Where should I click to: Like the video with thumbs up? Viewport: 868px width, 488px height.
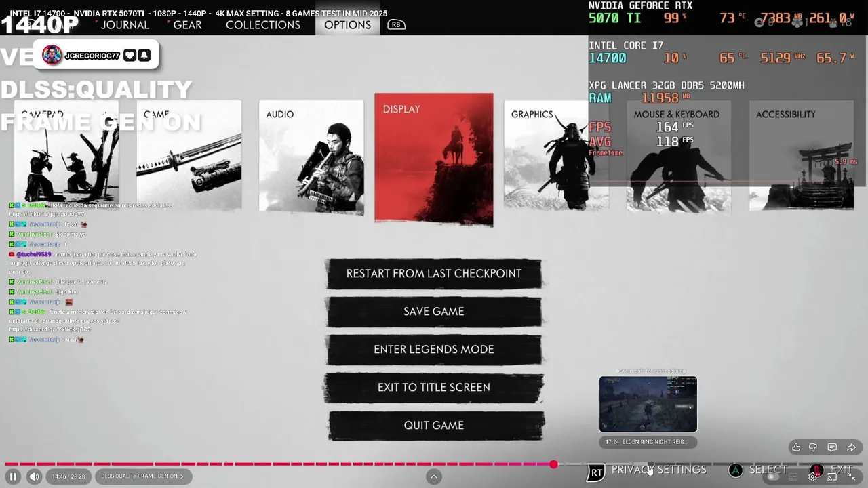click(x=796, y=447)
